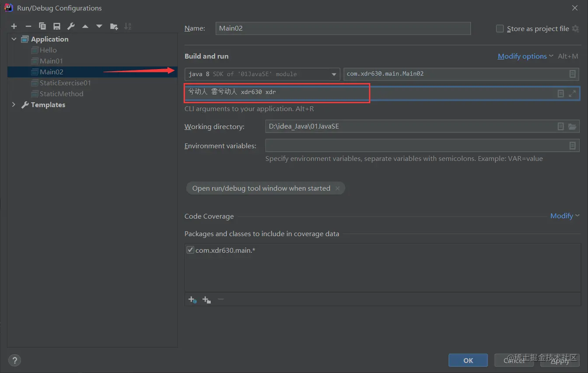Expand the program arguments field
This screenshot has width=588, height=373.
(x=572, y=94)
